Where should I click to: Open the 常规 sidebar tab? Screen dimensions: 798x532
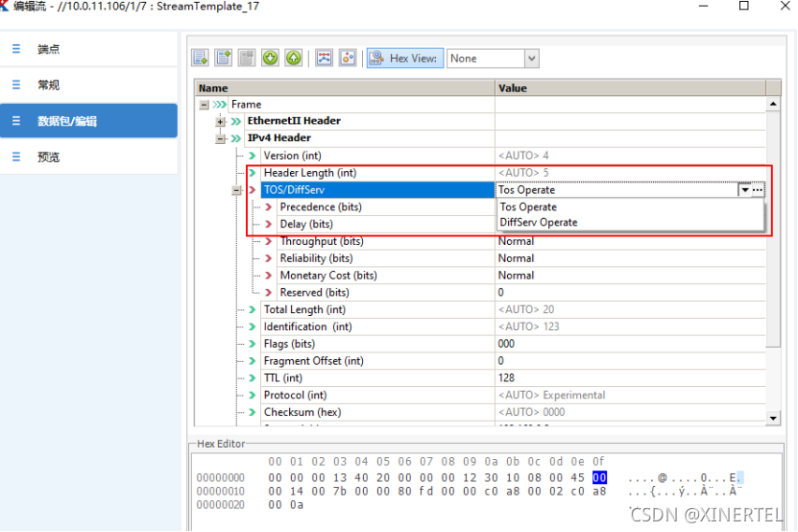[x=88, y=85]
